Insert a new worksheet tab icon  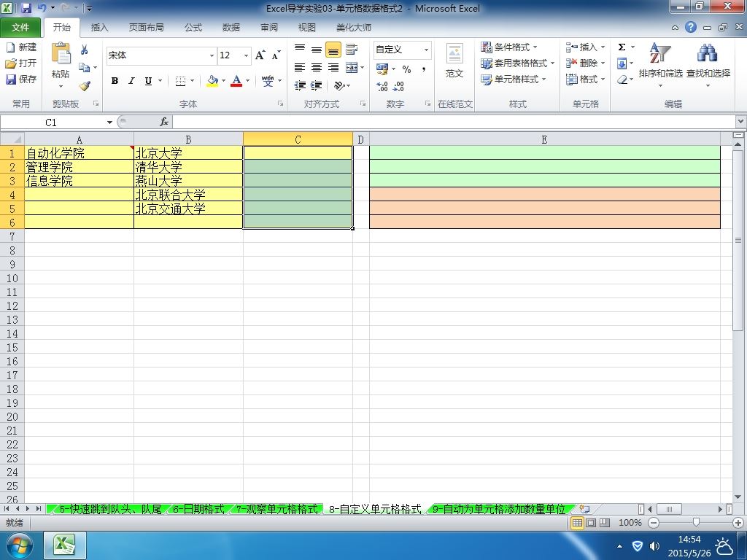584,509
